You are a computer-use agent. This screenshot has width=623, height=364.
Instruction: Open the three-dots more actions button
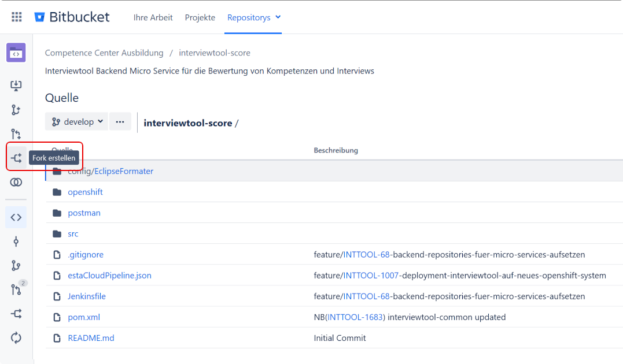click(x=120, y=122)
